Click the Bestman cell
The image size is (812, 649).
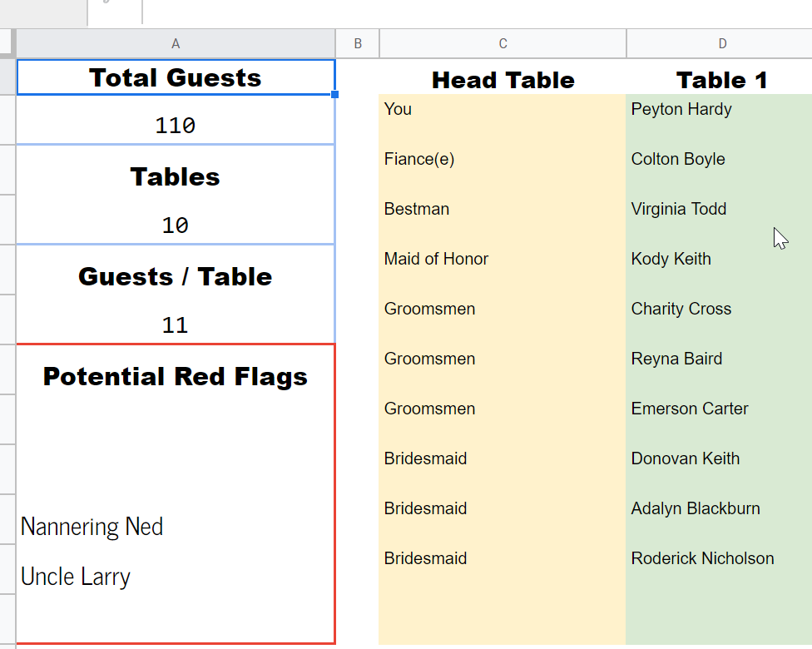[503, 209]
